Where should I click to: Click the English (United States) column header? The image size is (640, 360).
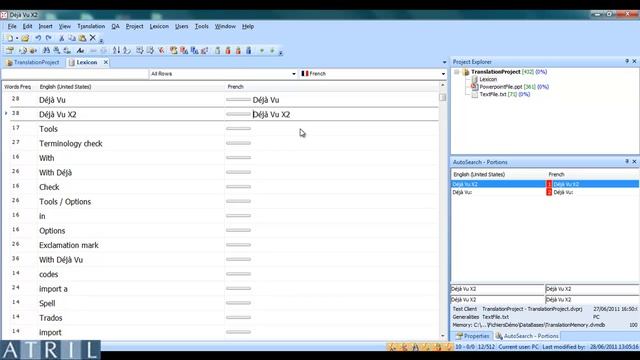tap(65, 87)
